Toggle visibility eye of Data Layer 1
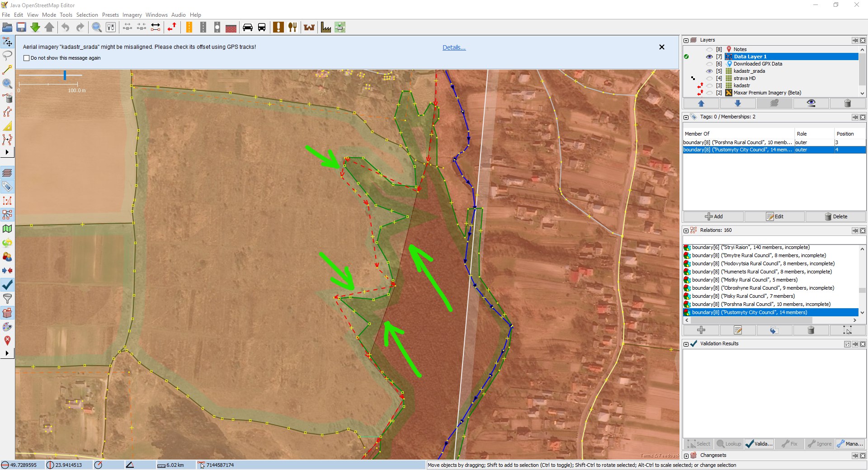 [709, 56]
